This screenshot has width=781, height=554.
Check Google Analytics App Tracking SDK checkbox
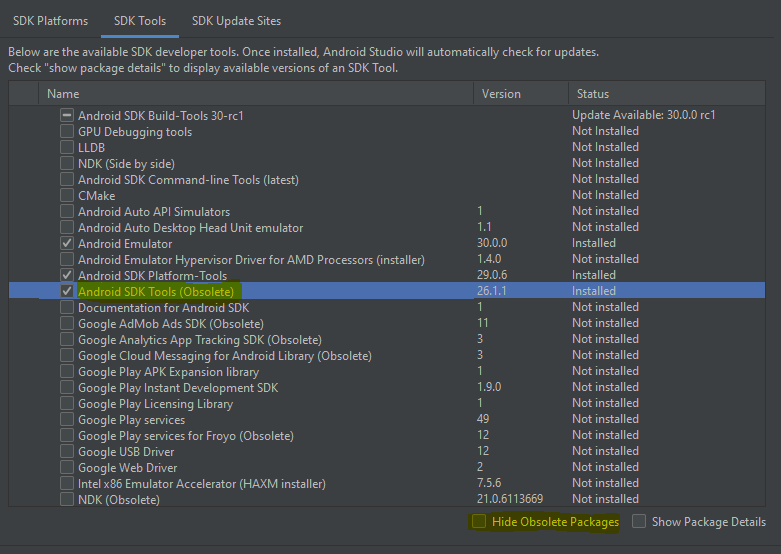(67, 339)
